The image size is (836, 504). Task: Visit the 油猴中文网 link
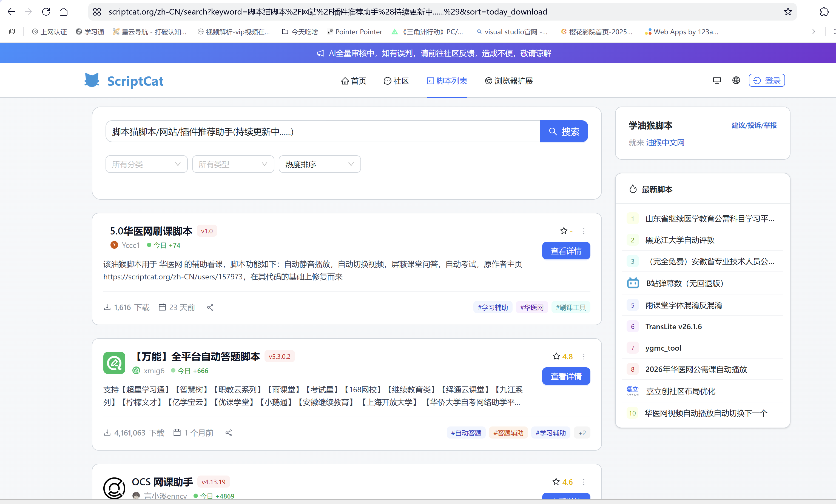pyautogui.click(x=665, y=143)
